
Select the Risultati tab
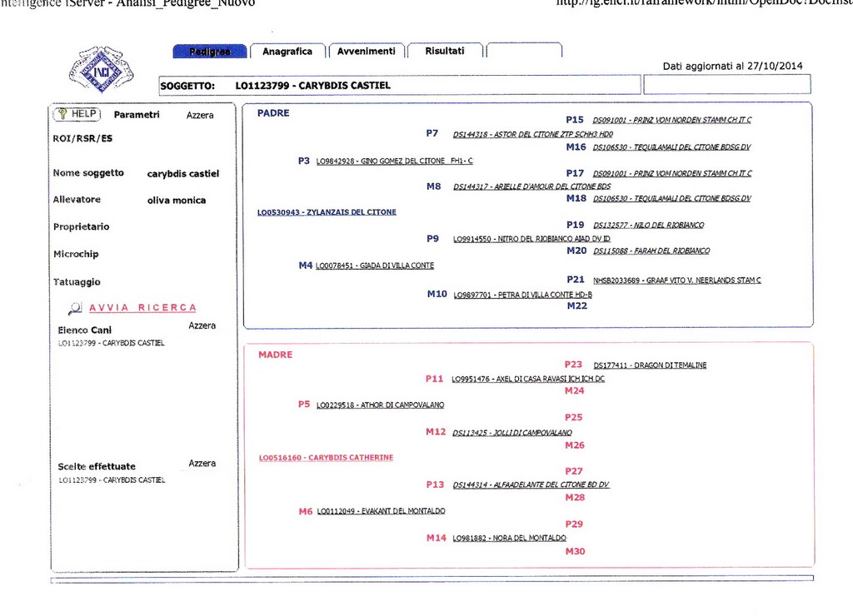(x=445, y=51)
